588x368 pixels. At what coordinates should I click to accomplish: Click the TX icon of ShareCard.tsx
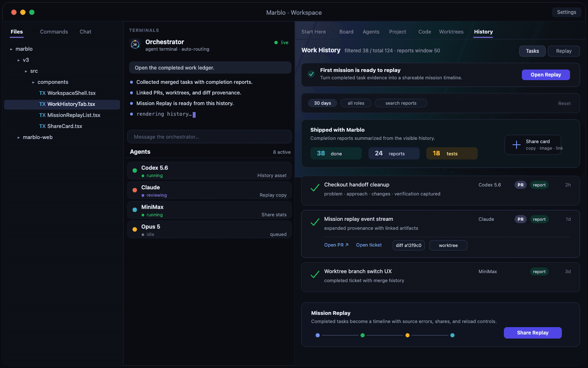click(42, 126)
